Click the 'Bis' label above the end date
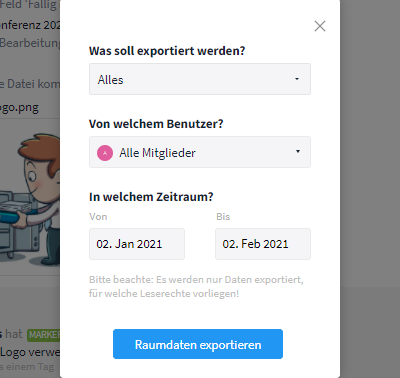The height and width of the screenshot is (378, 400). coord(223,217)
